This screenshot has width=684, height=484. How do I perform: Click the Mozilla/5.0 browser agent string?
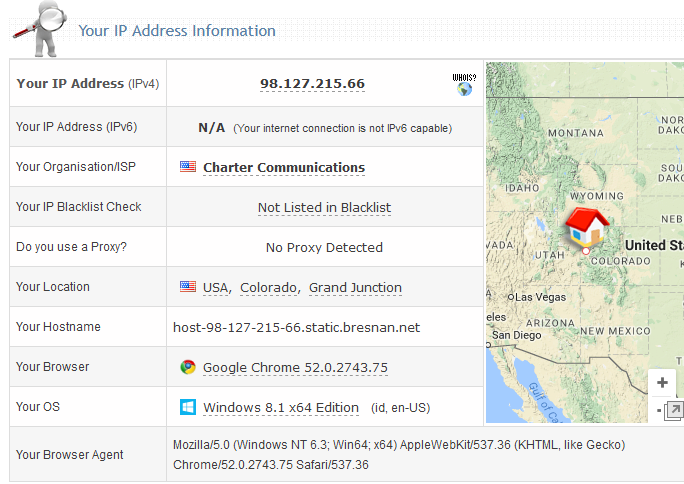(x=399, y=454)
